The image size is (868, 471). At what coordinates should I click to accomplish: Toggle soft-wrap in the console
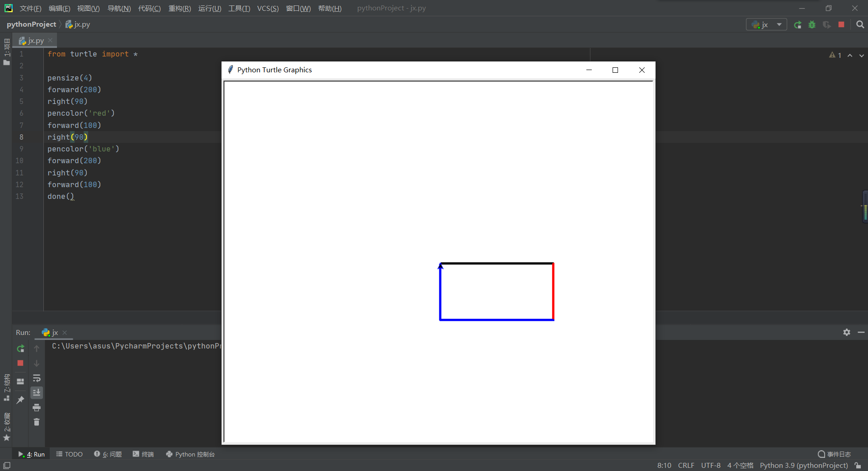coord(37,378)
